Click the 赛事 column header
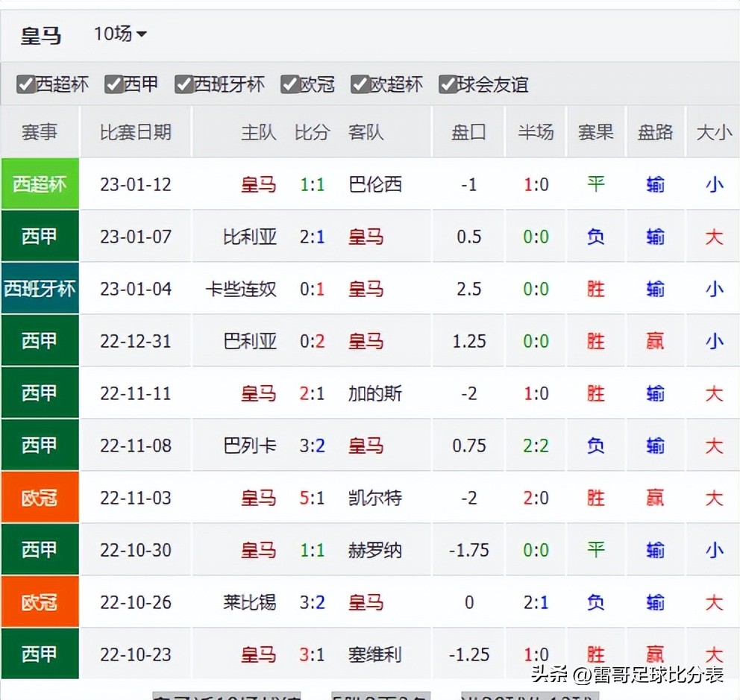The width and height of the screenshot is (740, 700). [40, 132]
